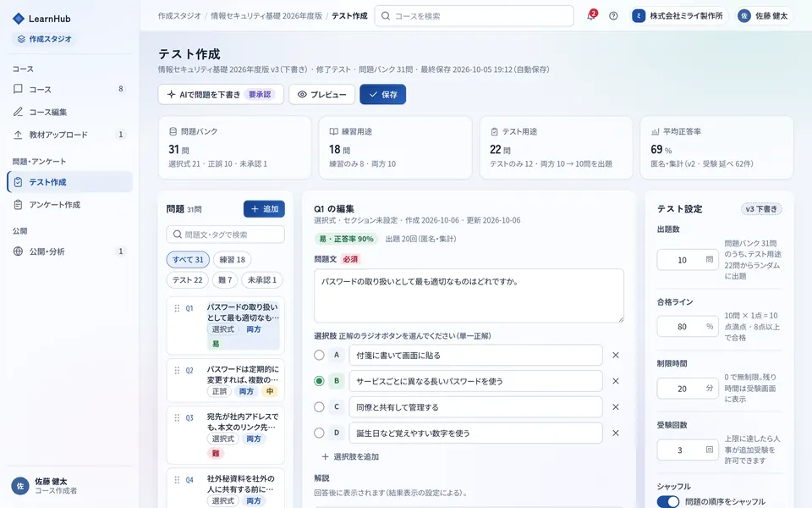Filter questions by すべて 31 chip

click(188, 260)
